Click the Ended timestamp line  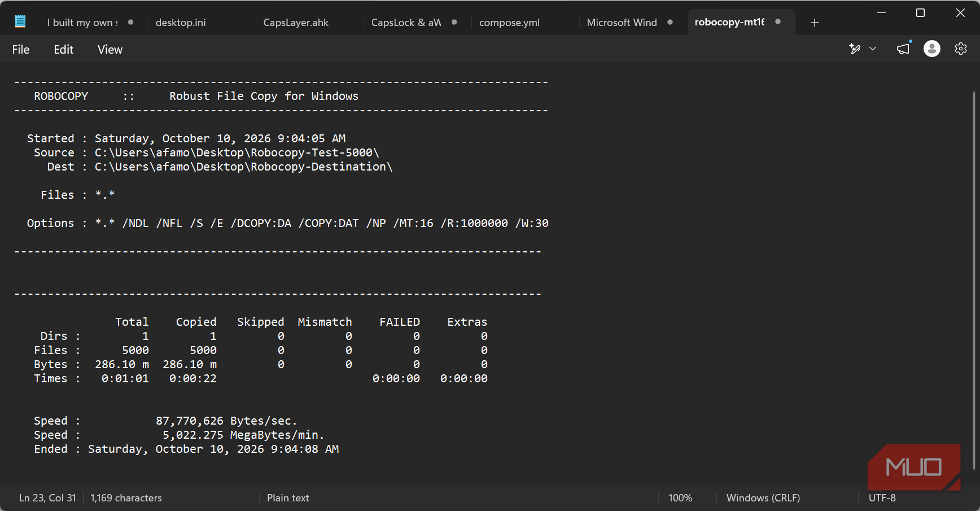pyautogui.click(x=186, y=449)
